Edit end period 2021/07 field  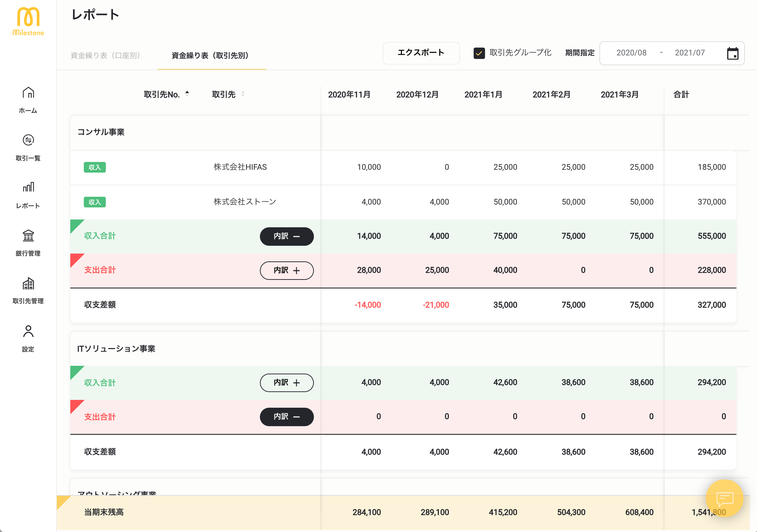[690, 53]
